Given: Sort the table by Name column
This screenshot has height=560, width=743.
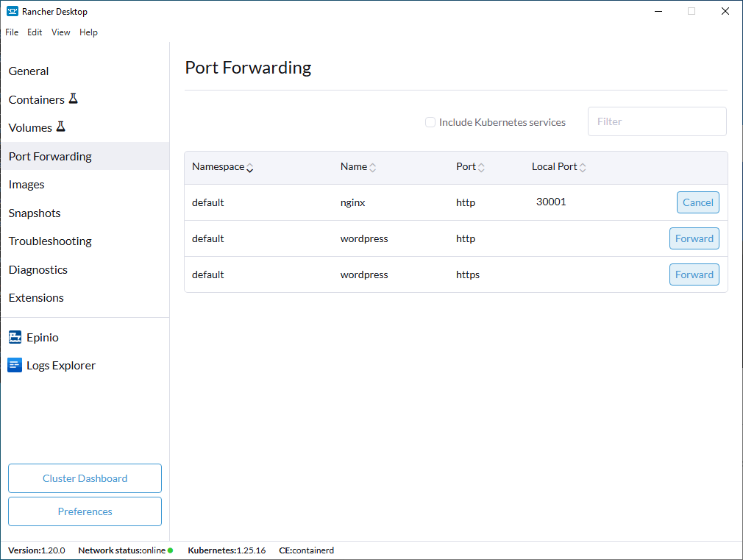Looking at the screenshot, I should [372, 168].
